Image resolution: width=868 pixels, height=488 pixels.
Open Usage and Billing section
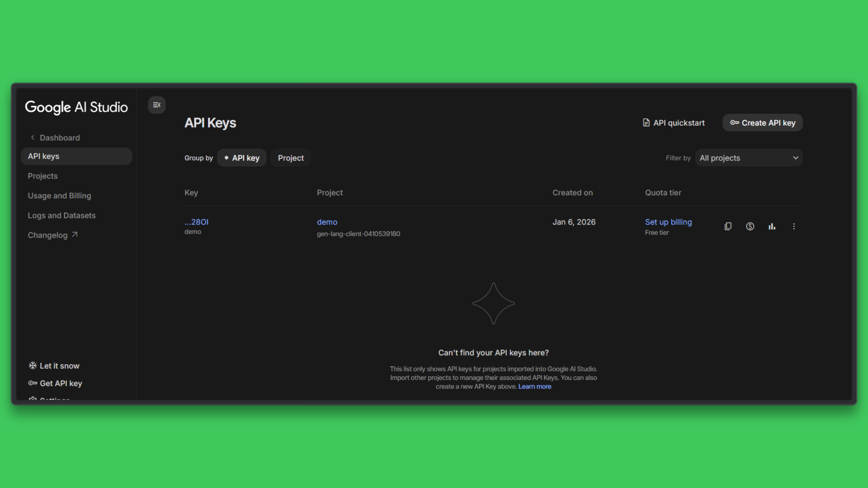(59, 196)
